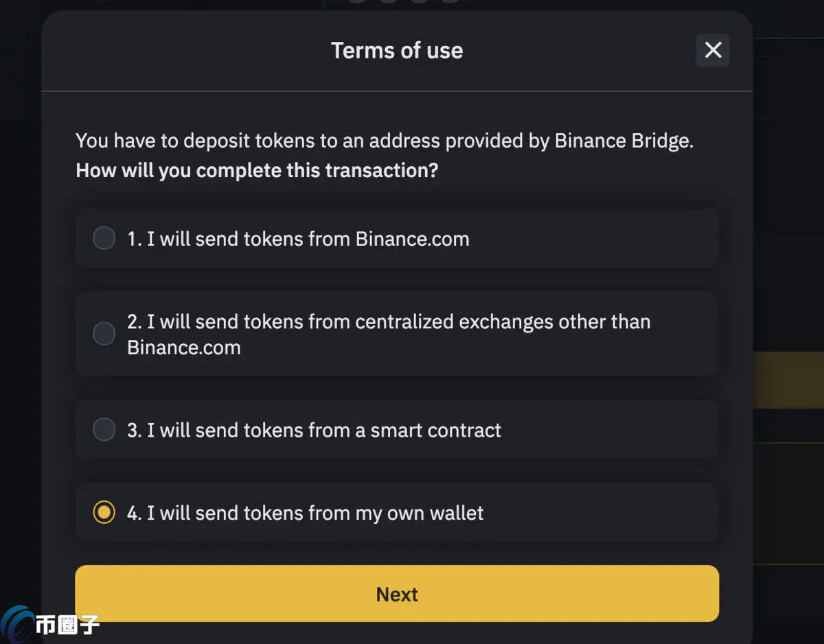
Task: Click option text 'I will send tokens from Binance.com'
Action: 299,239
